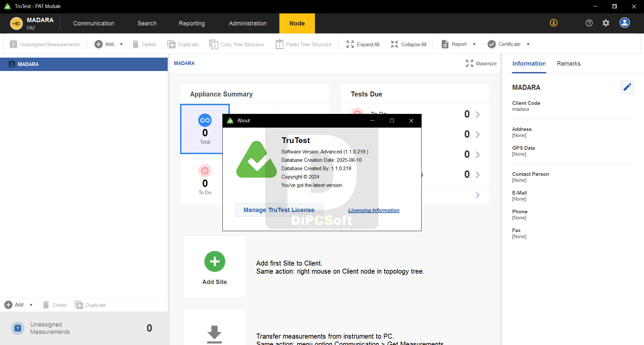The height and width of the screenshot is (345, 644).
Task: Expand the Report dropdown arrow
Action: 474,44
